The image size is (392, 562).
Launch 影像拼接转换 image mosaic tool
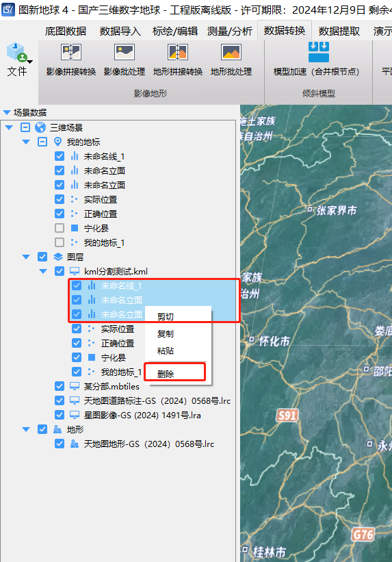[x=71, y=52]
